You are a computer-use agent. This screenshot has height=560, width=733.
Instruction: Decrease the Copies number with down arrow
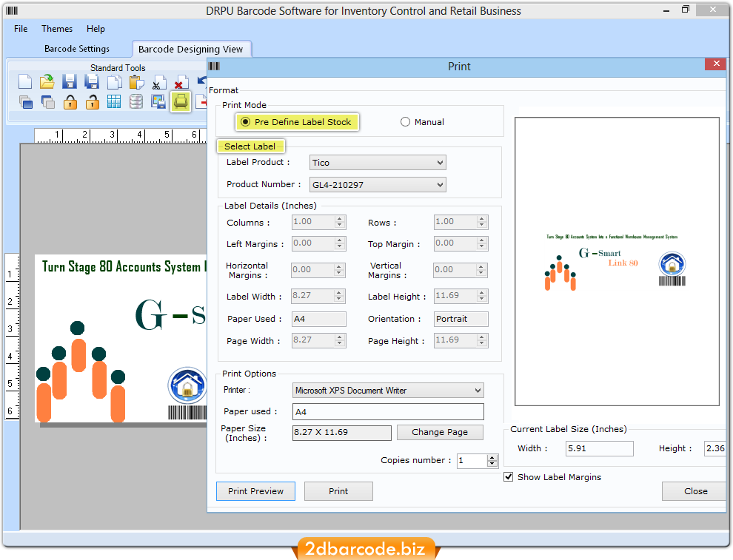coord(492,464)
